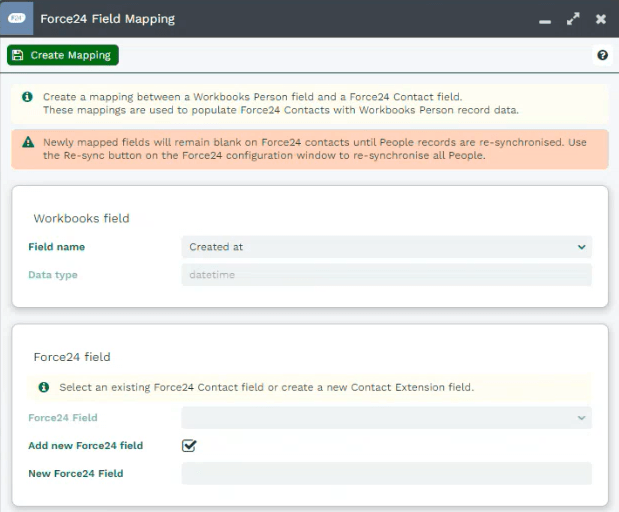Click the Create Mapping button
The height and width of the screenshot is (512, 619).
coord(63,55)
